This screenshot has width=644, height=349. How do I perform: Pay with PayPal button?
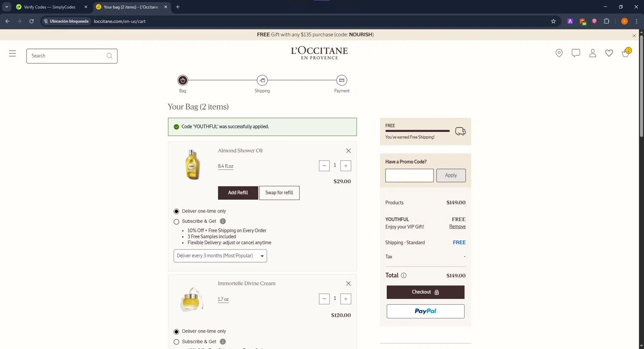click(x=425, y=311)
